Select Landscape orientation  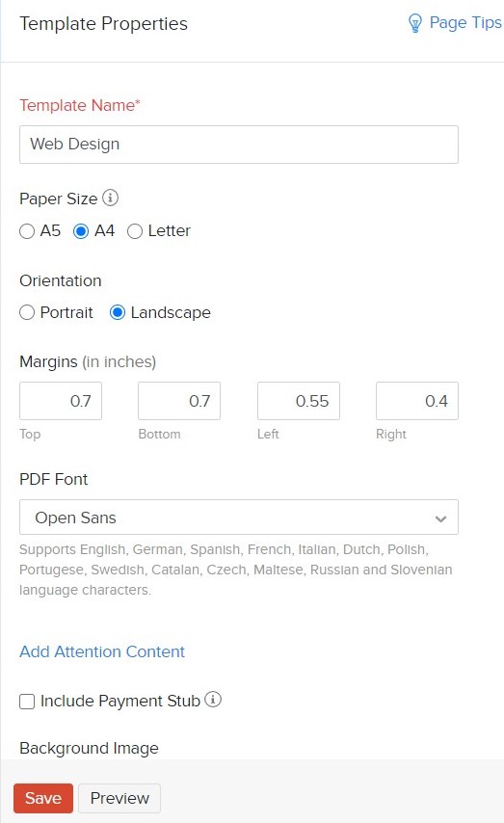coord(118,313)
